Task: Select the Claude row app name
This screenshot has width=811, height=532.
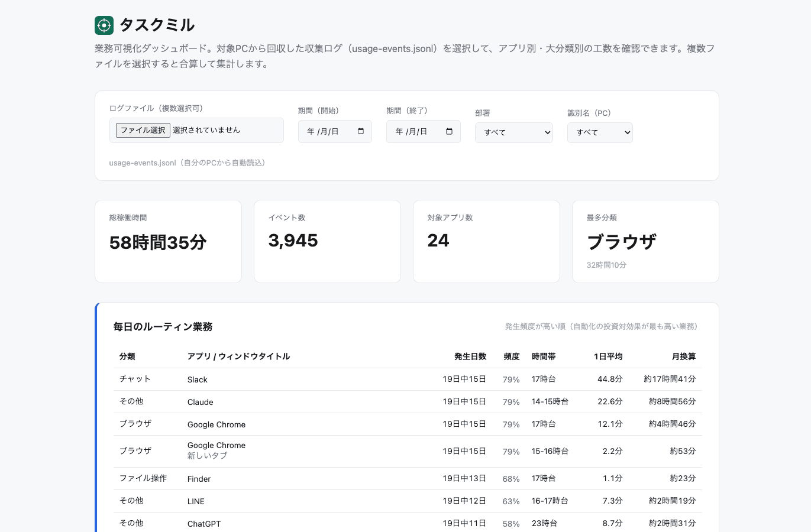Action: coord(201,402)
